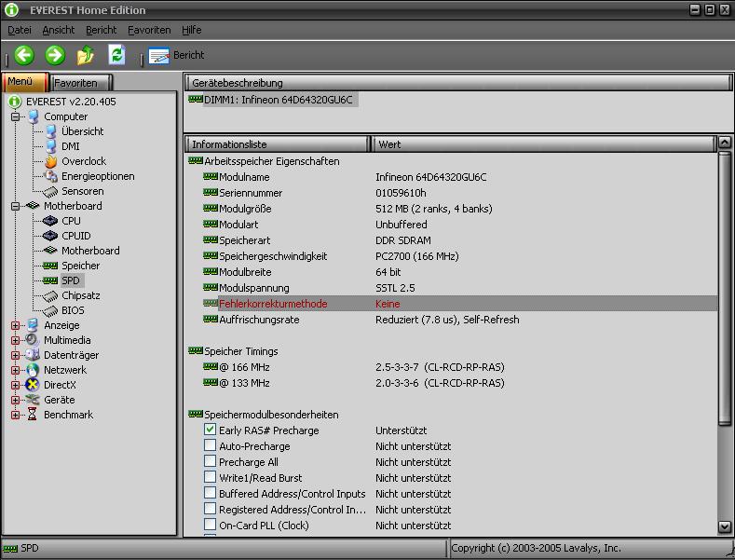Click the scroll down arrow

pos(725,527)
